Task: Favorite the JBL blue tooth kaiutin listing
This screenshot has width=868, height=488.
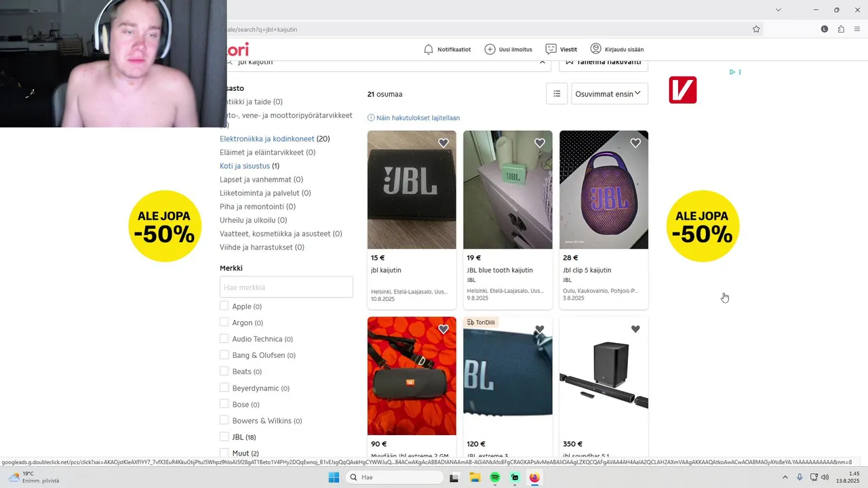Action: (540, 143)
